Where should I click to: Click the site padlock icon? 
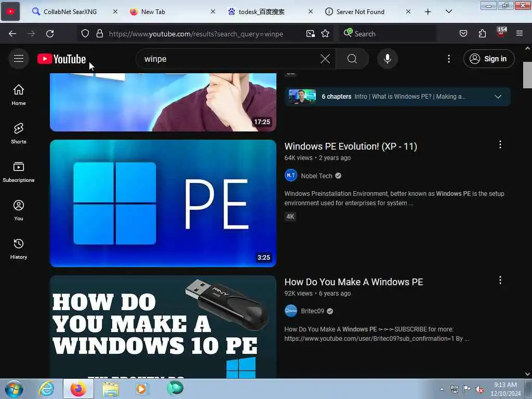click(99, 34)
